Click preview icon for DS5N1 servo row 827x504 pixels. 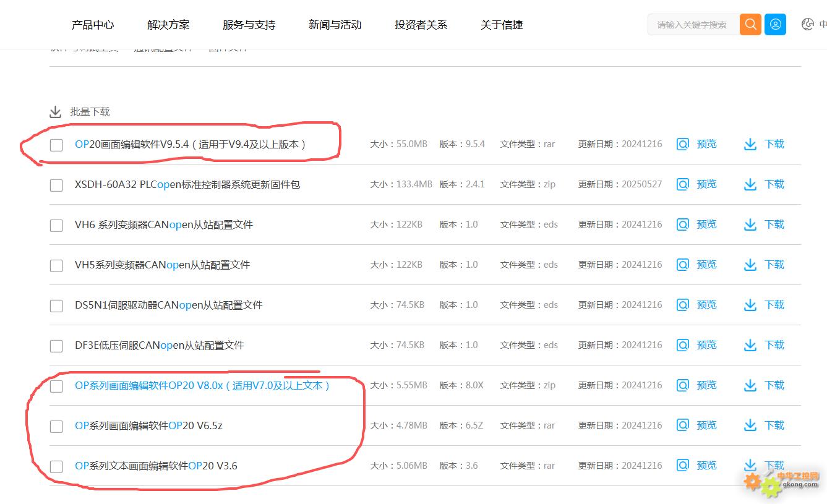click(683, 305)
